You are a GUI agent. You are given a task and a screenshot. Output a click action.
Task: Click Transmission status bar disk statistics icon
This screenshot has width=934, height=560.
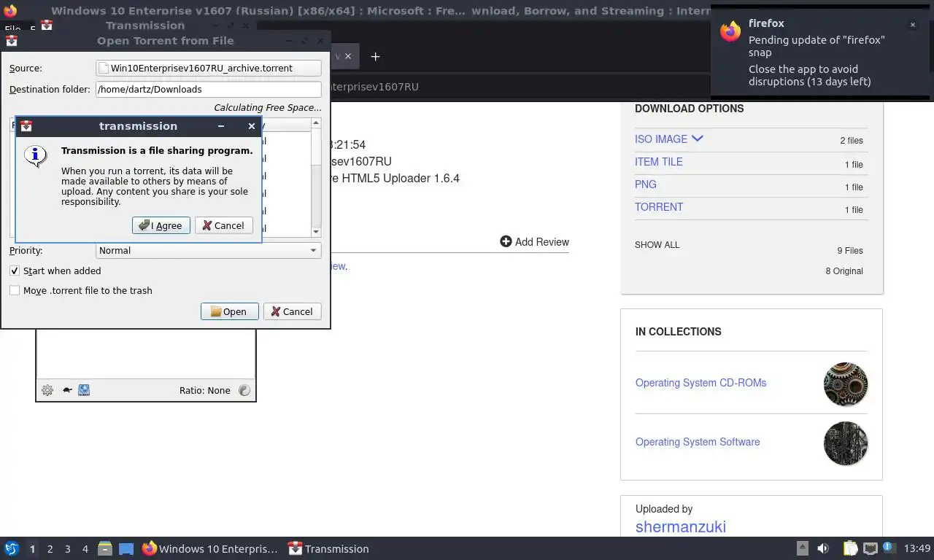pos(84,390)
